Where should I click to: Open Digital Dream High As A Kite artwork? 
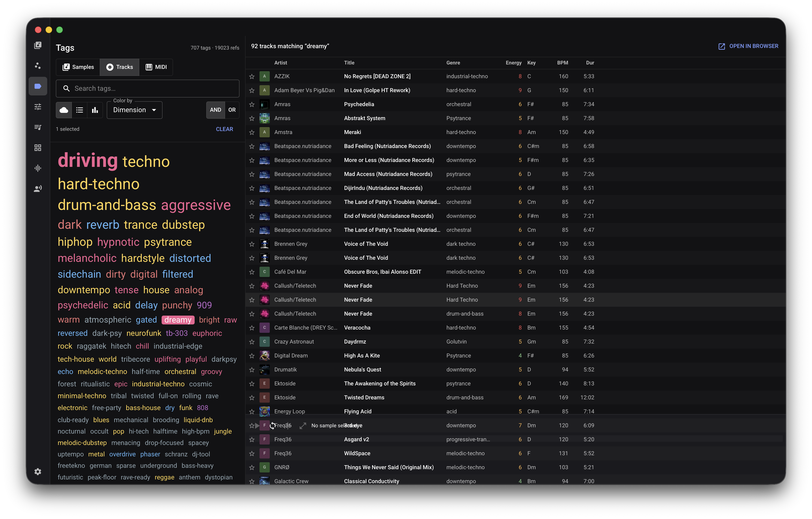pos(264,356)
